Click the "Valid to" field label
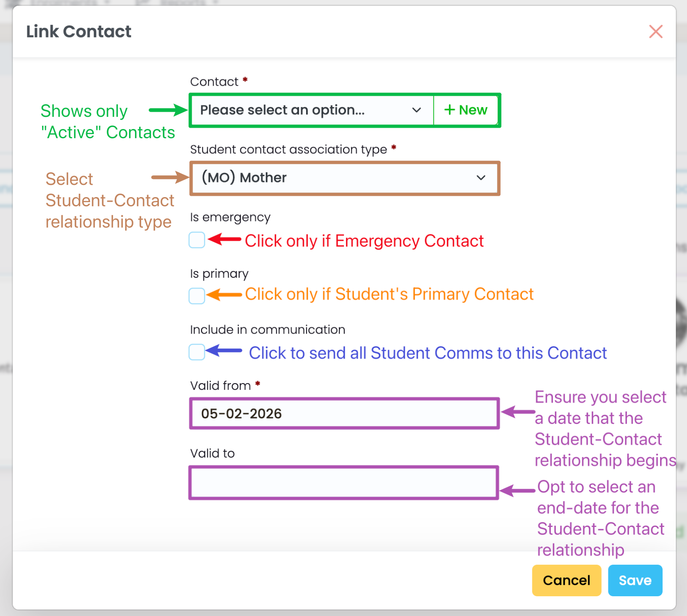Screen dimensions: 687x616 [x=212, y=453]
